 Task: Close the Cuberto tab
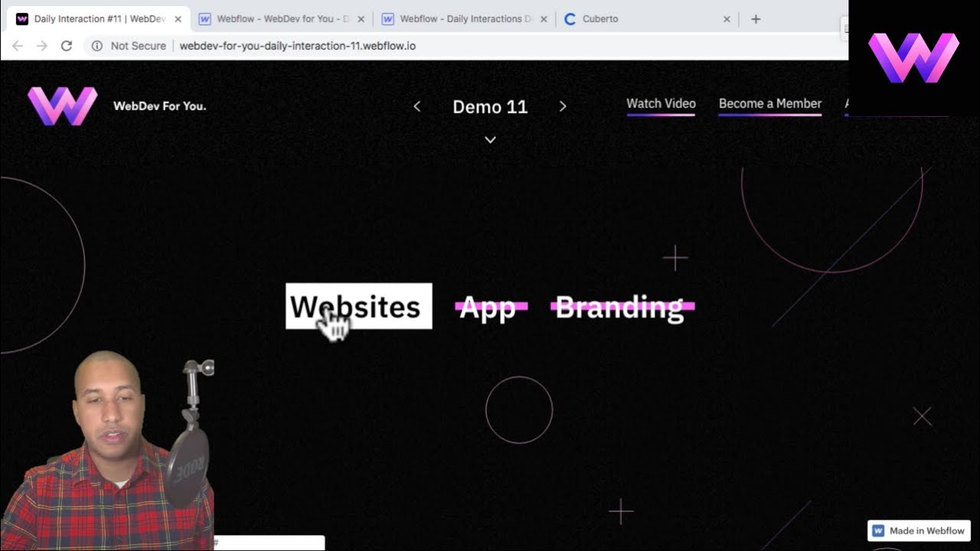(x=727, y=19)
